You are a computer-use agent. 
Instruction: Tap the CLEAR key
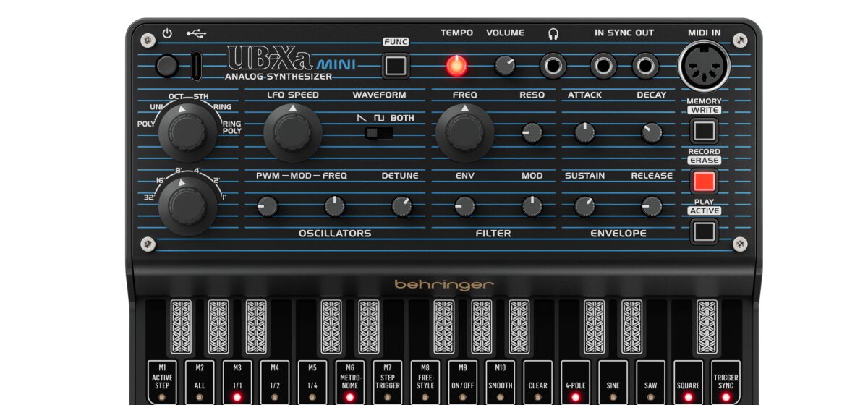pos(538,383)
